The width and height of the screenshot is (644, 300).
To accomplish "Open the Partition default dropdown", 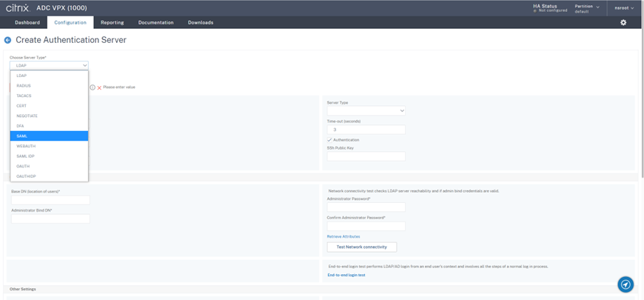I will 587,9.
